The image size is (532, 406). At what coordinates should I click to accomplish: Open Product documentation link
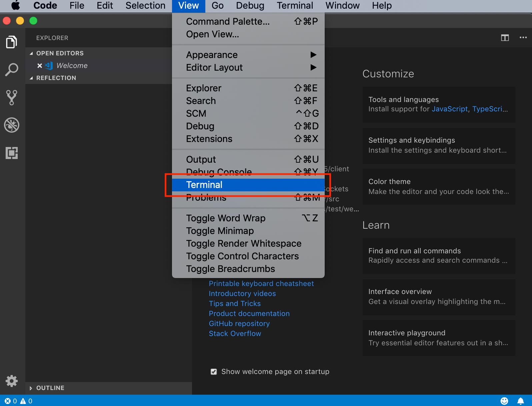click(x=249, y=314)
